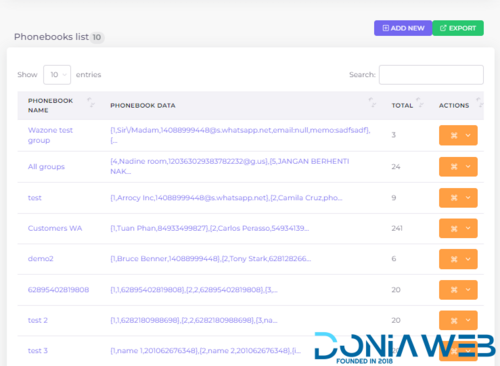Viewport: 500px width, 366px height.
Task: Expand actions chevron for 62895402819808 row
Action: pyautogui.click(x=468, y=290)
